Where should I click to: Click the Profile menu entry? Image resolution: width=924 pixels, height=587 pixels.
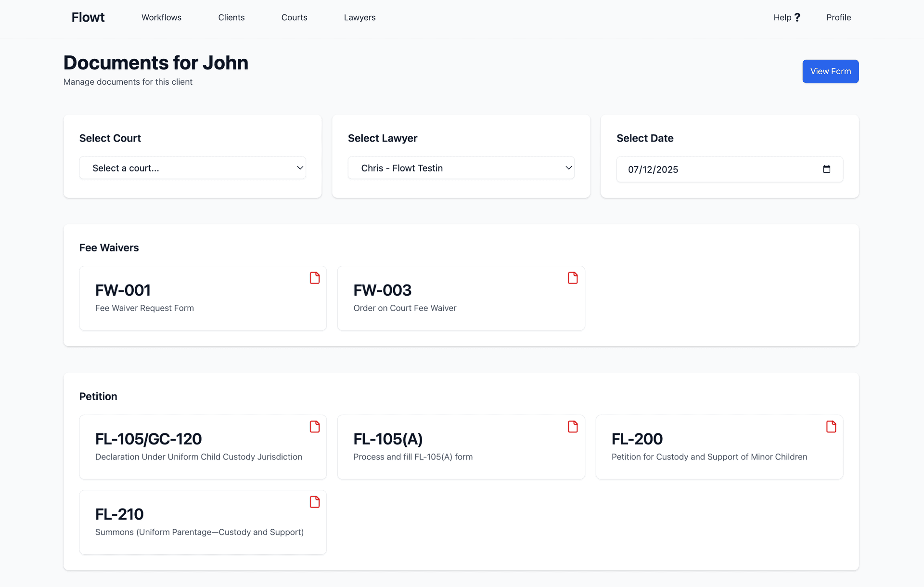(838, 17)
